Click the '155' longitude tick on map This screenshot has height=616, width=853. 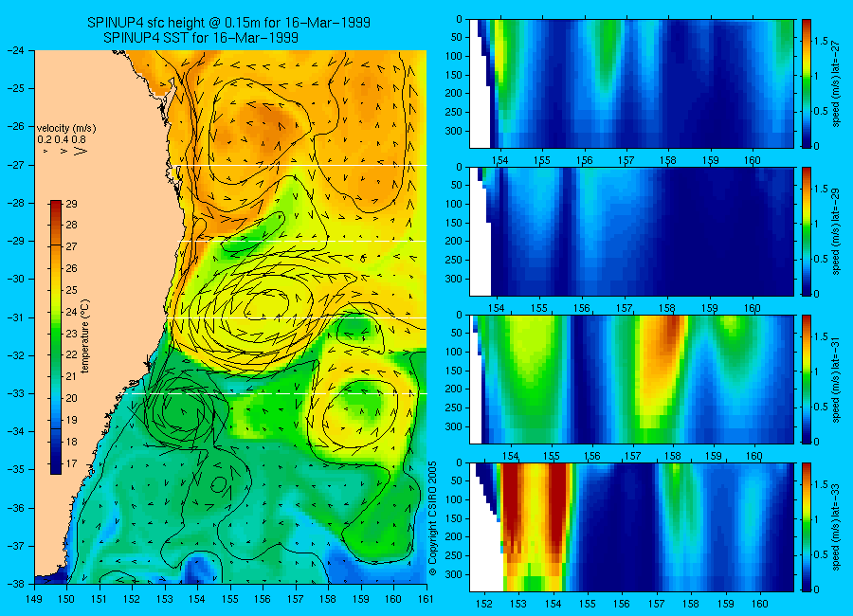230,599
